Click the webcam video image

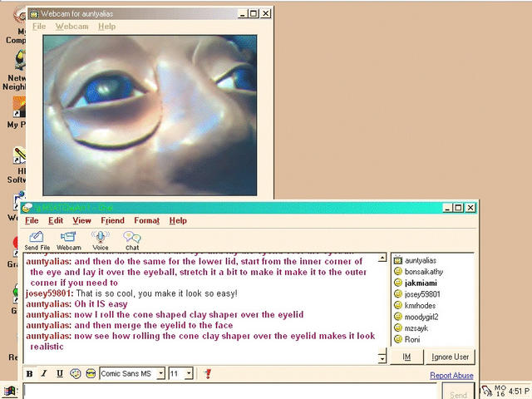tap(150, 116)
